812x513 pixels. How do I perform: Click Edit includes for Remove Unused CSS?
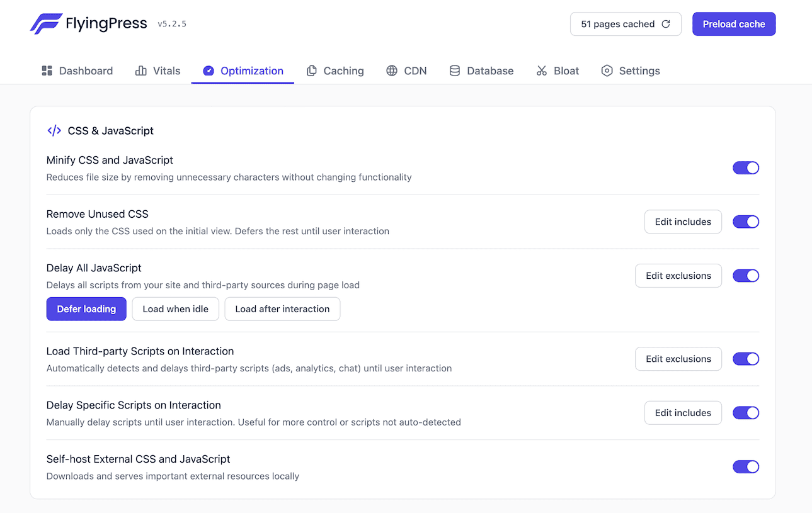(683, 222)
